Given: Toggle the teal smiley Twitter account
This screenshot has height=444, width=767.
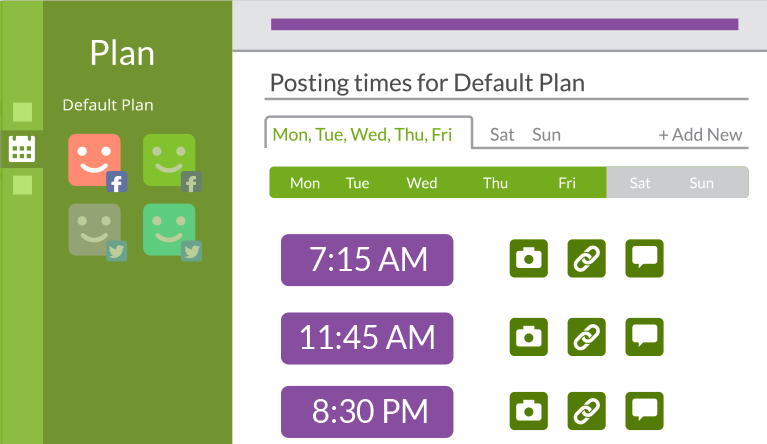Looking at the screenshot, I should (x=172, y=232).
